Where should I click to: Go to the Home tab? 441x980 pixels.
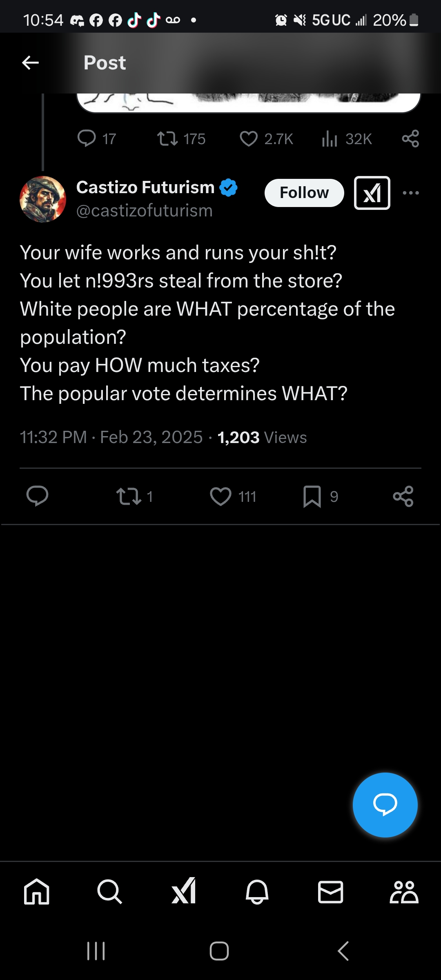37,891
